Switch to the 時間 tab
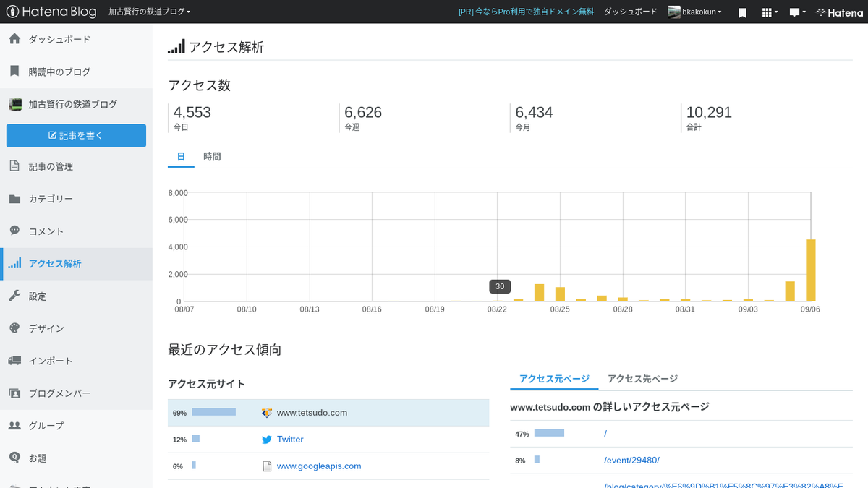Screen dimensions: 868x488 coord(212,156)
